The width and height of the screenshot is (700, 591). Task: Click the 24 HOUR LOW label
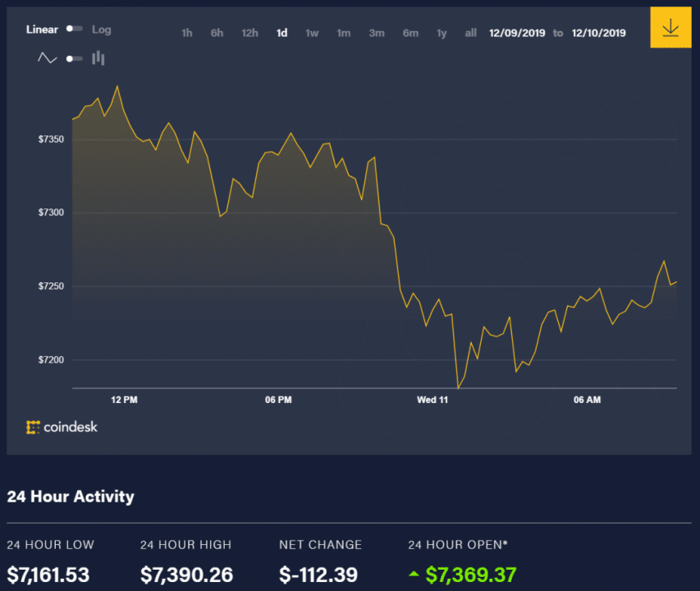[x=50, y=545]
